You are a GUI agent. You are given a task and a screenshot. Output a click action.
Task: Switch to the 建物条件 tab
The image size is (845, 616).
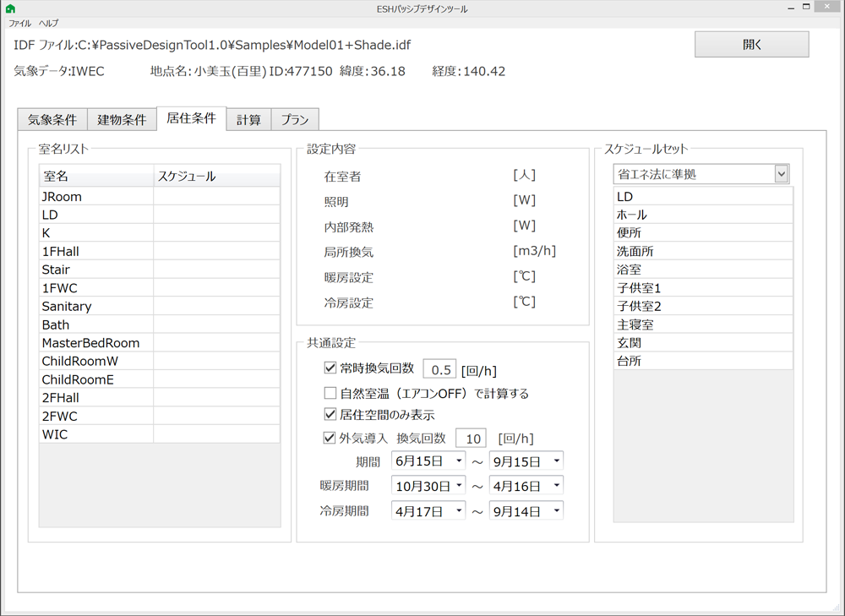click(122, 120)
